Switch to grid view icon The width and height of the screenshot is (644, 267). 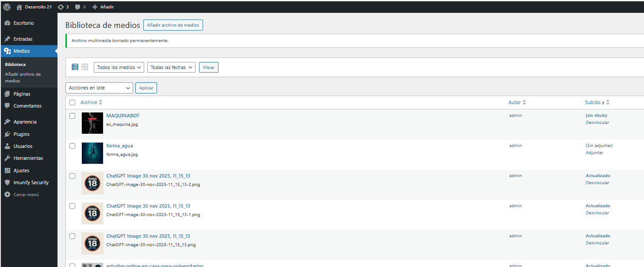coord(85,67)
